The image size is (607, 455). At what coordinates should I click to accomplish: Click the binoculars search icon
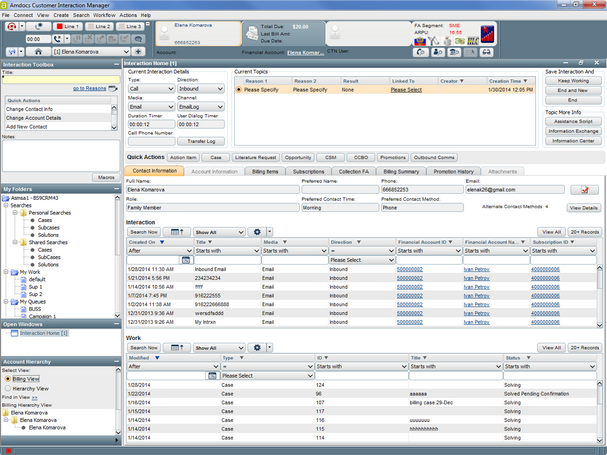pos(487,52)
